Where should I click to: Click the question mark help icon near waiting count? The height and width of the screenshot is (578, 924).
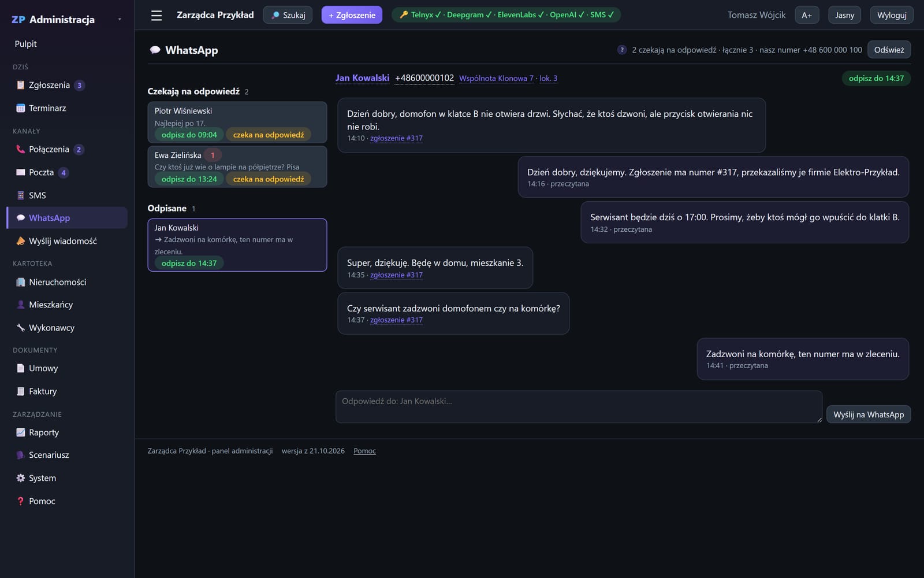pyautogui.click(x=621, y=50)
